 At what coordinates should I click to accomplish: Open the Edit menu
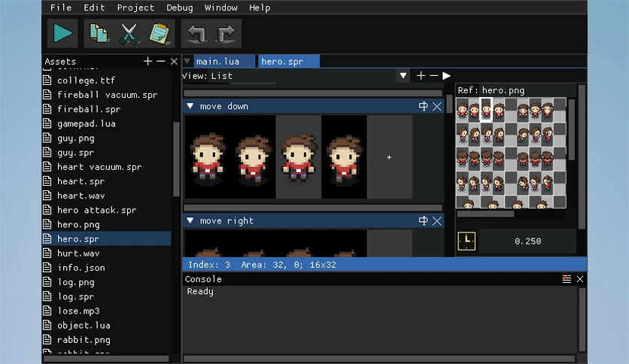tap(94, 8)
